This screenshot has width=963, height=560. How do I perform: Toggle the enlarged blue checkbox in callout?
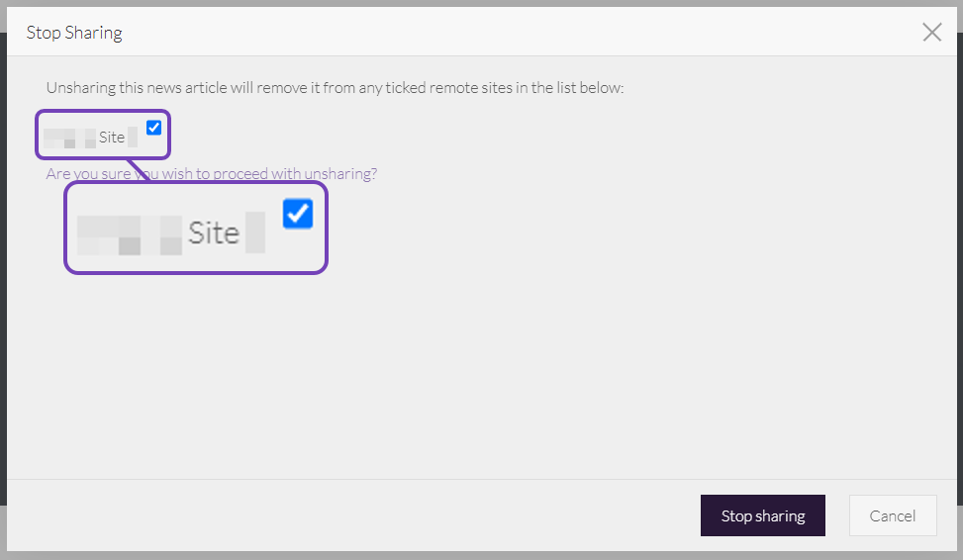(298, 214)
